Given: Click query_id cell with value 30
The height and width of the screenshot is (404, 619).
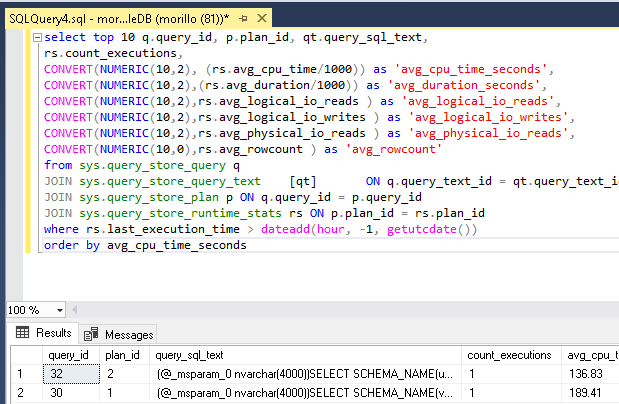Looking at the screenshot, I should click(71, 393).
